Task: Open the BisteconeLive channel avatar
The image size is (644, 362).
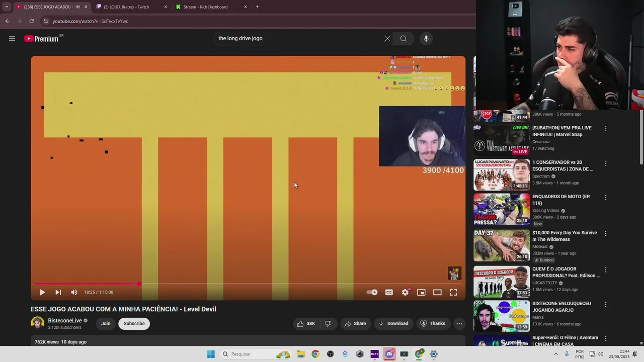Action: [37, 323]
